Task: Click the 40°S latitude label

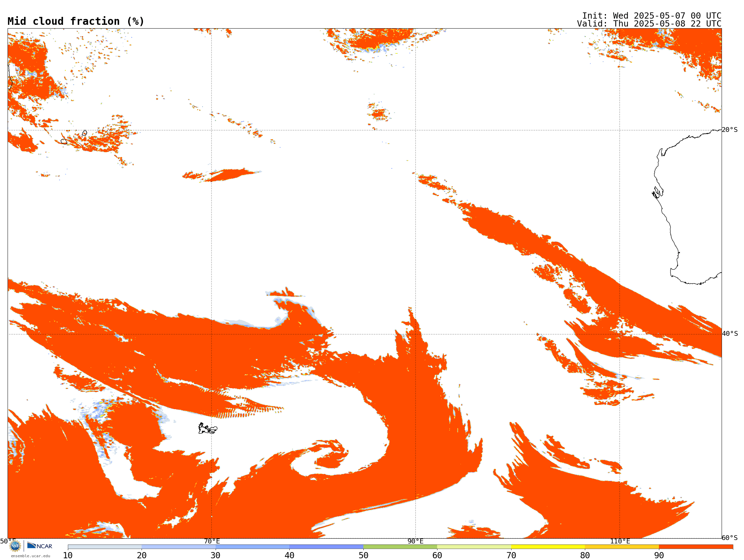Action: 730,334
